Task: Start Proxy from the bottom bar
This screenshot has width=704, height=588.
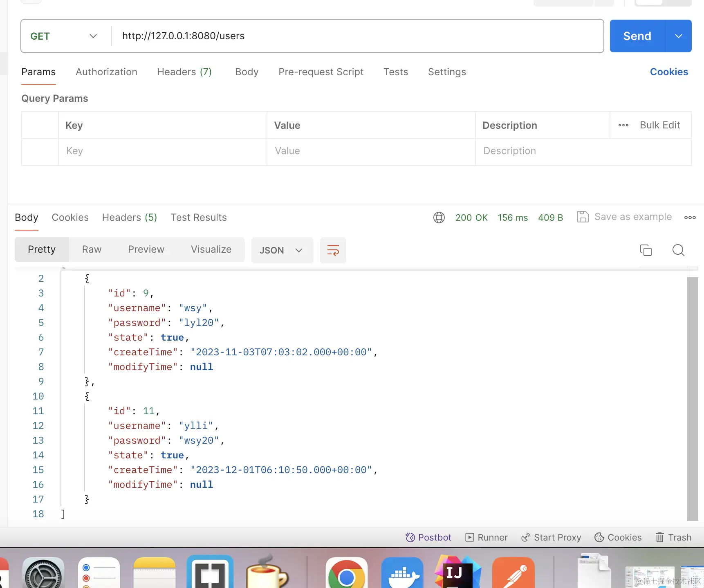Action: (x=551, y=537)
